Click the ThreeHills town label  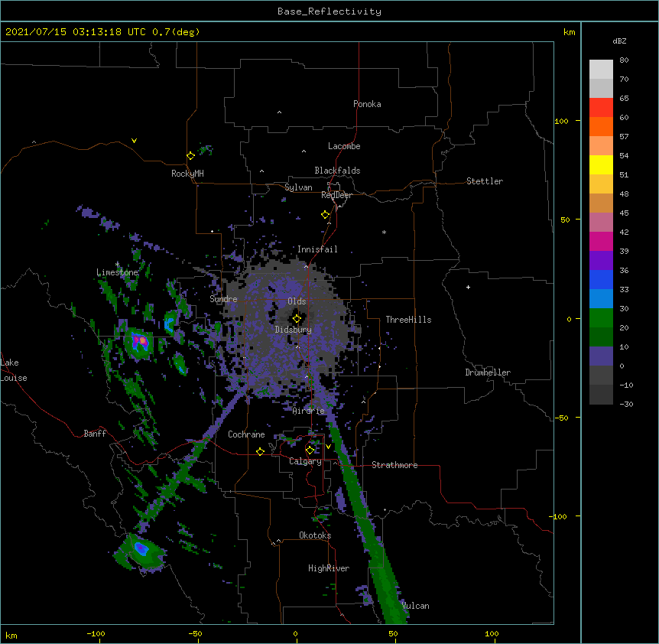click(x=408, y=320)
